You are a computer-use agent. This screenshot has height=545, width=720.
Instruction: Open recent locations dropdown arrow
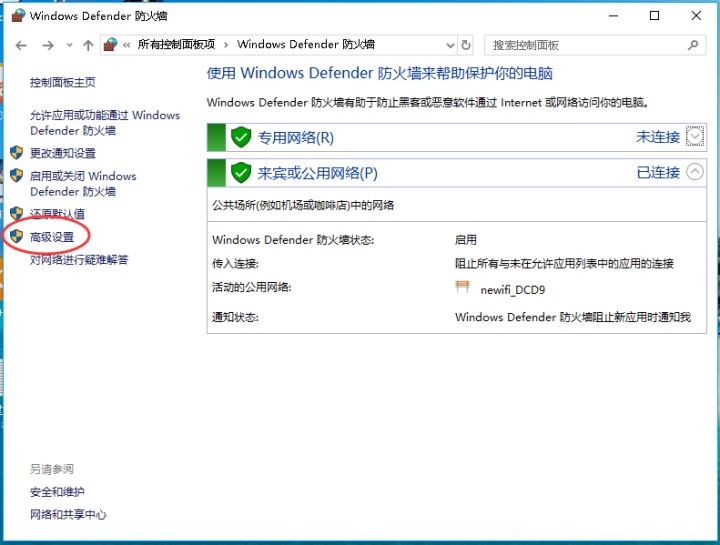(69, 45)
